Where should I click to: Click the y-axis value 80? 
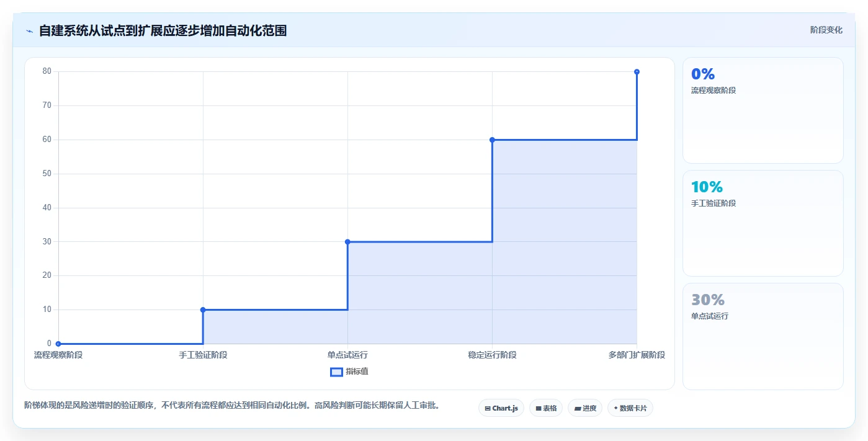(47, 71)
